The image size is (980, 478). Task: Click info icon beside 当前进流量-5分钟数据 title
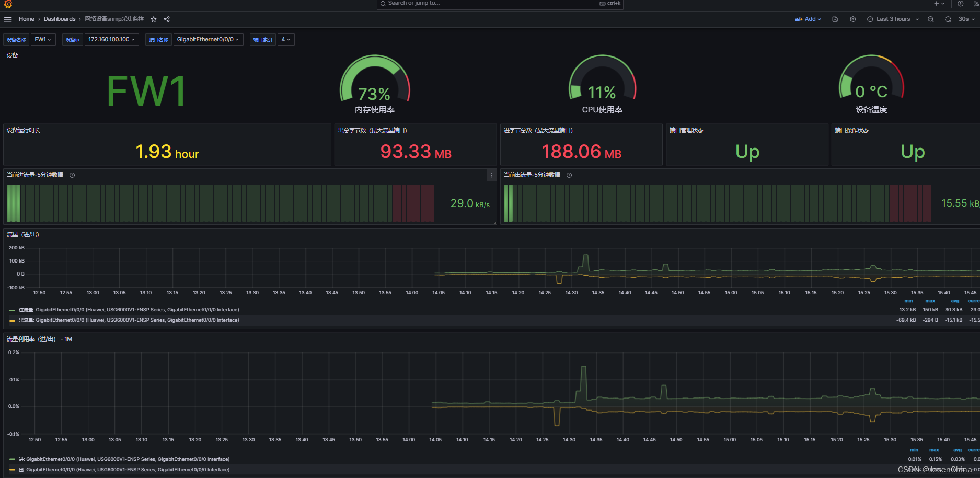pyautogui.click(x=72, y=175)
